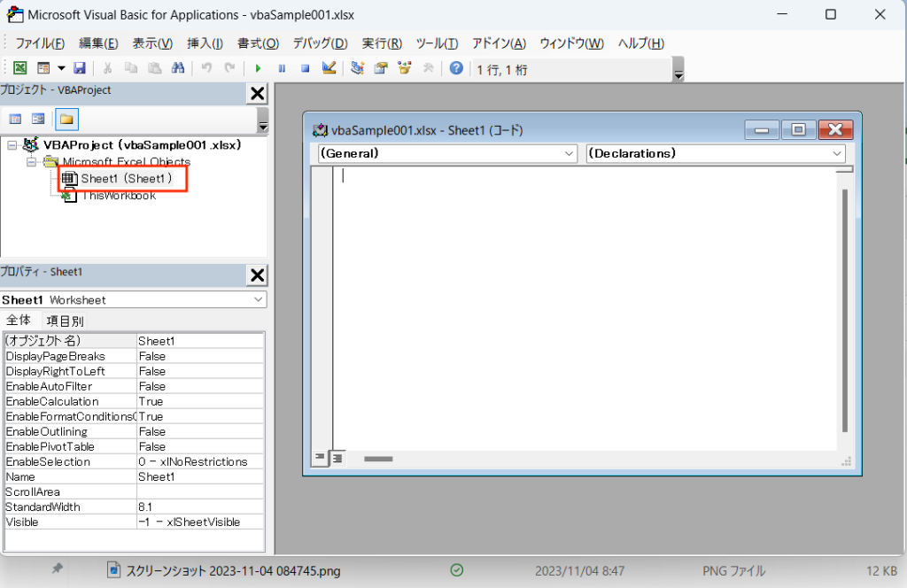Click the View Object icon in Project panel
This screenshot has height=588, width=907.
coord(38,119)
